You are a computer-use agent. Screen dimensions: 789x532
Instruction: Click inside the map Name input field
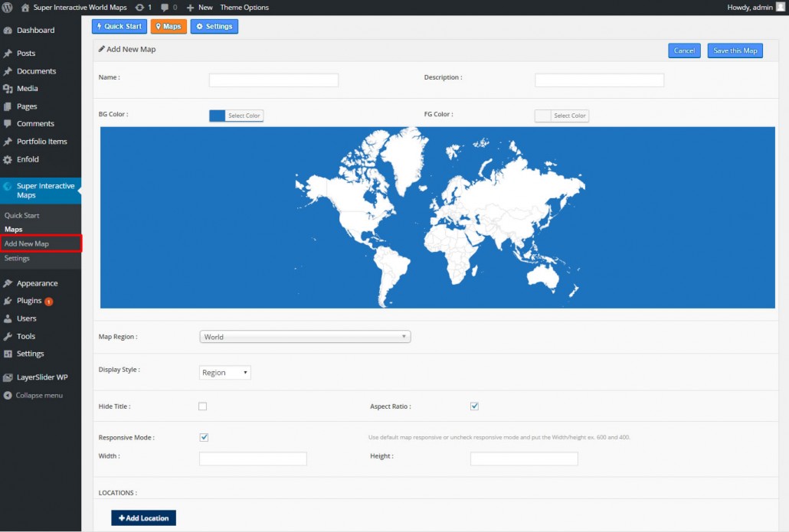pos(273,79)
